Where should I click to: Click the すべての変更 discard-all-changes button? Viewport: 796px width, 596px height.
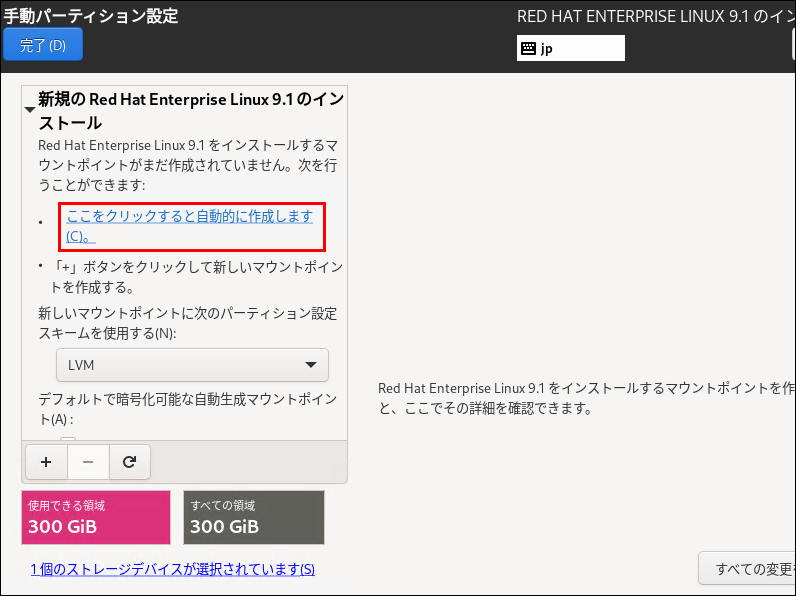click(747, 569)
